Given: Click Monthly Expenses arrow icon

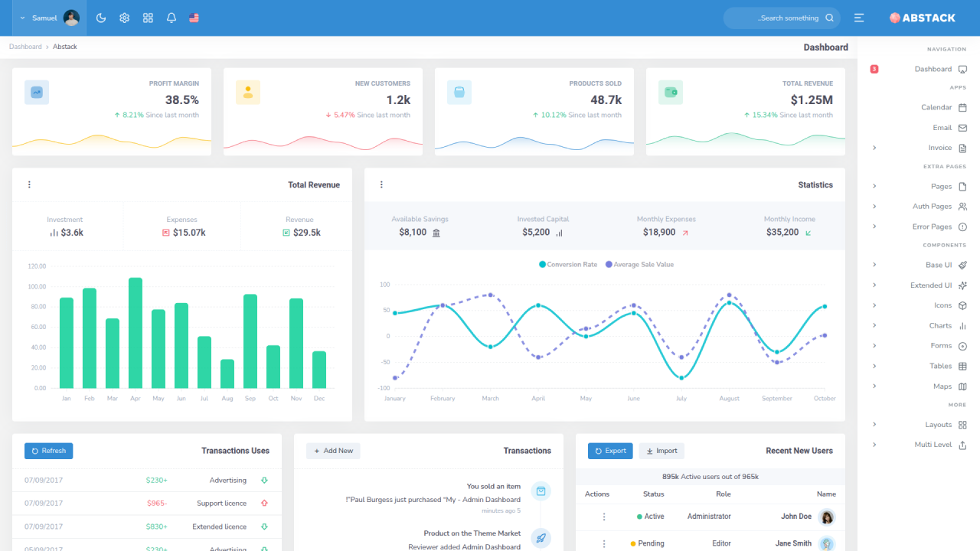Looking at the screenshot, I should [685, 233].
